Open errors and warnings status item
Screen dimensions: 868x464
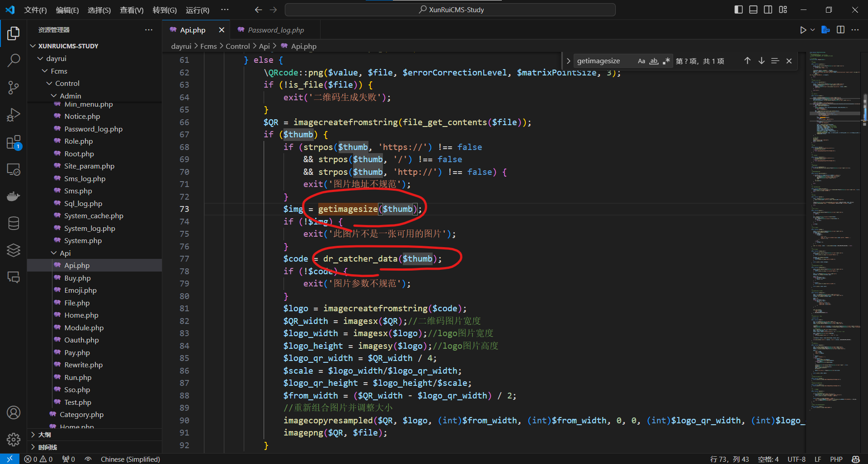click(x=38, y=459)
